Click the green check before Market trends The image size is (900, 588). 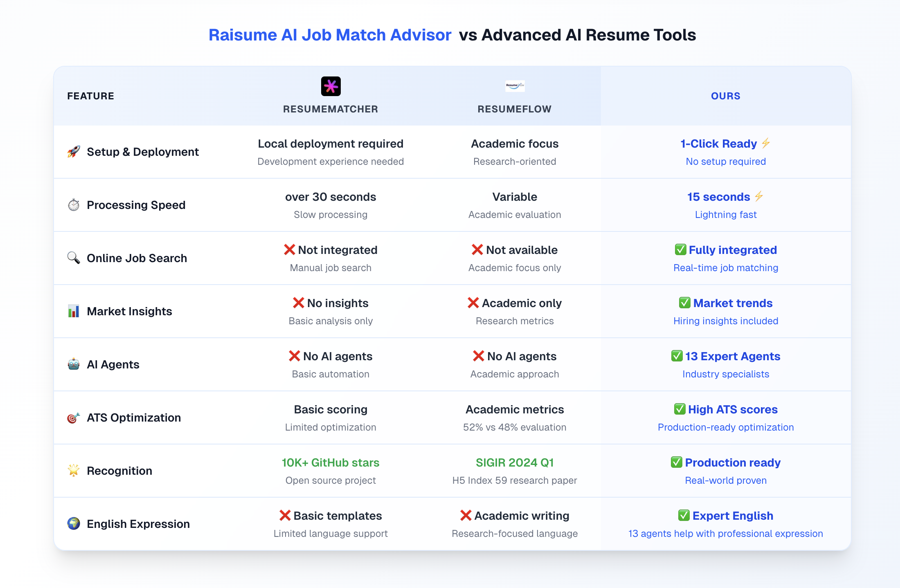(x=685, y=303)
